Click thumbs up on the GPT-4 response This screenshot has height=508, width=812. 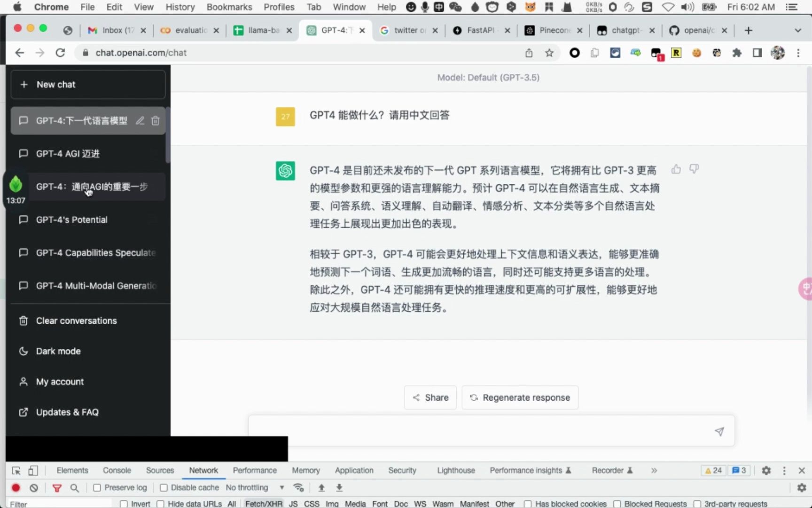tap(676, 169)
